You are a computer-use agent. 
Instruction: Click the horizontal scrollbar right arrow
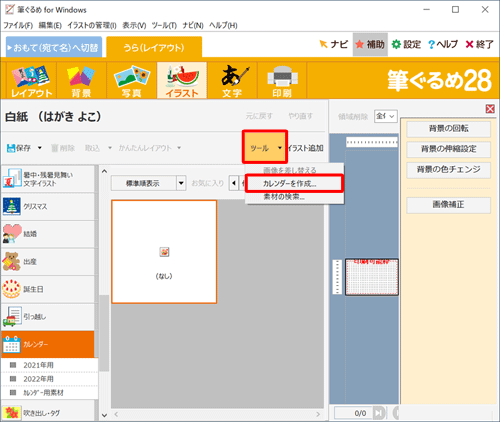point(318,414)
